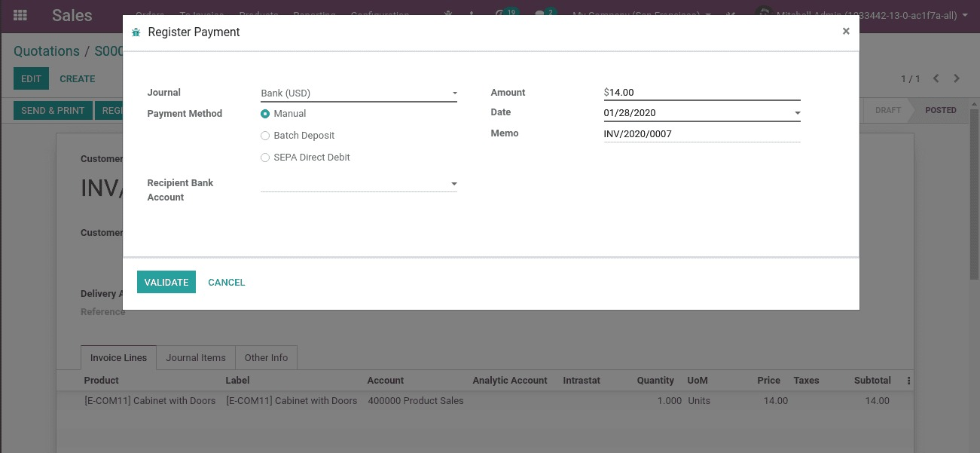
Task: Switch to the Other Info tab
Action: click(x=266, y=358)
